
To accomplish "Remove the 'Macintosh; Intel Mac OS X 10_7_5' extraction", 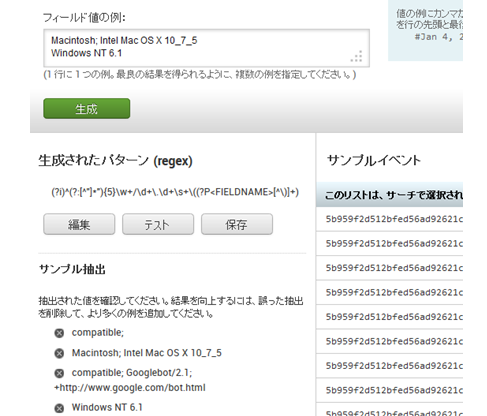I will click(59, 353).
